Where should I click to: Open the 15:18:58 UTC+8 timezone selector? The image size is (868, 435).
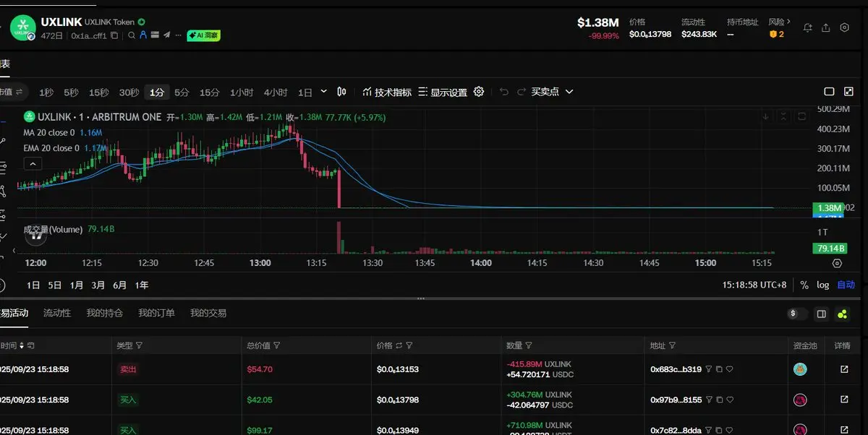(x=754, y=285)
